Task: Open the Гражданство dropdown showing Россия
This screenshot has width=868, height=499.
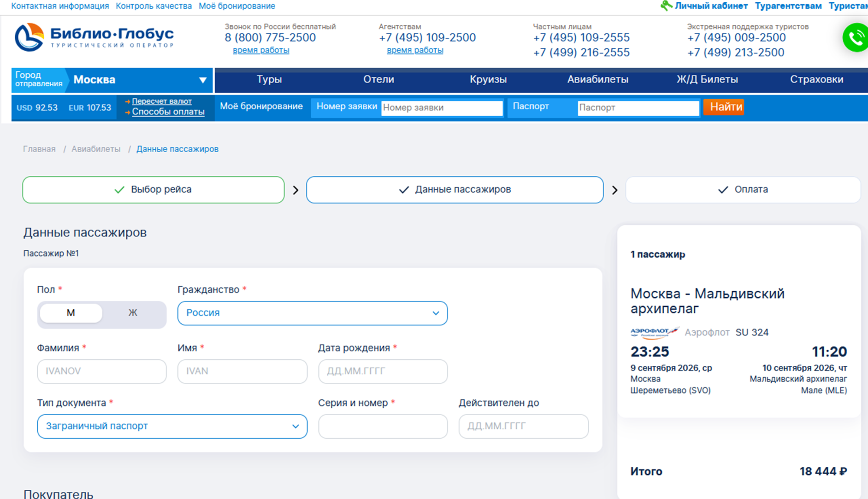Action: tap(312, 313)
